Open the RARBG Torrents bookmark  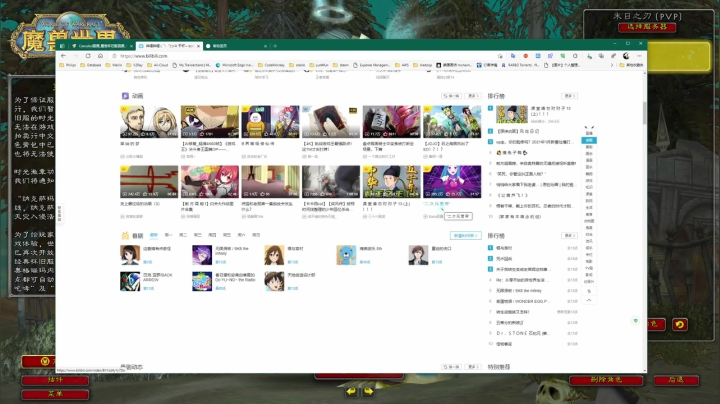click(x=520, y=65)
